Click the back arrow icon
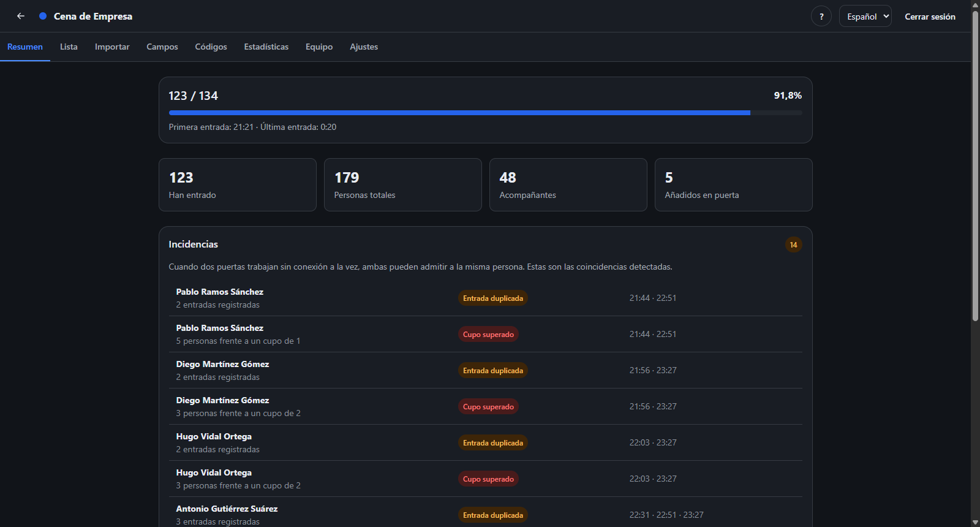Image resolution: width=980 pixels, height=527 pixels. (x=21, y=16)
